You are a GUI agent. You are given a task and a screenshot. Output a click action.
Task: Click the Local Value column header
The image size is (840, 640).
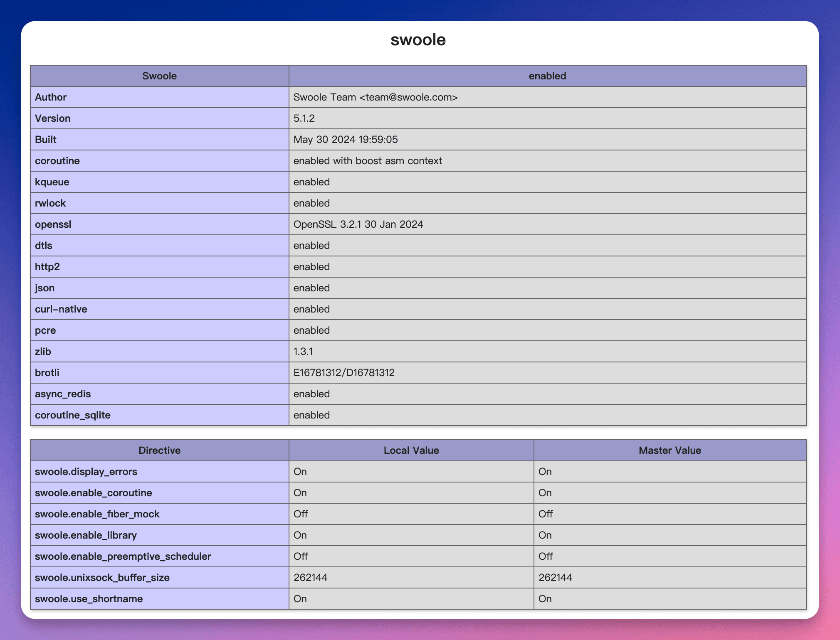coord(411,450)
